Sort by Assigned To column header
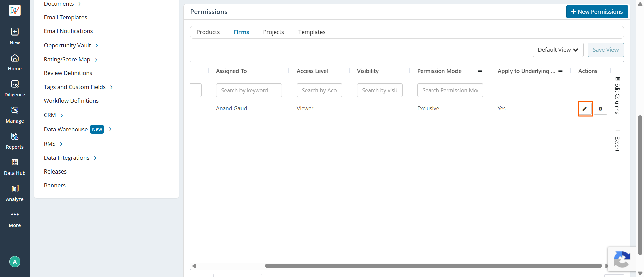 pyautogui.click(x=231, y=71)
